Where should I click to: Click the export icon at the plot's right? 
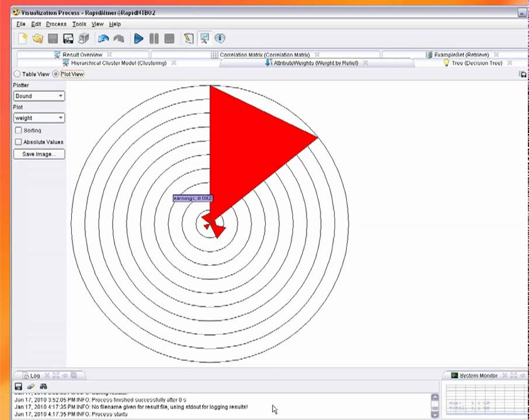pyautogui.click(x=523, y=74)
